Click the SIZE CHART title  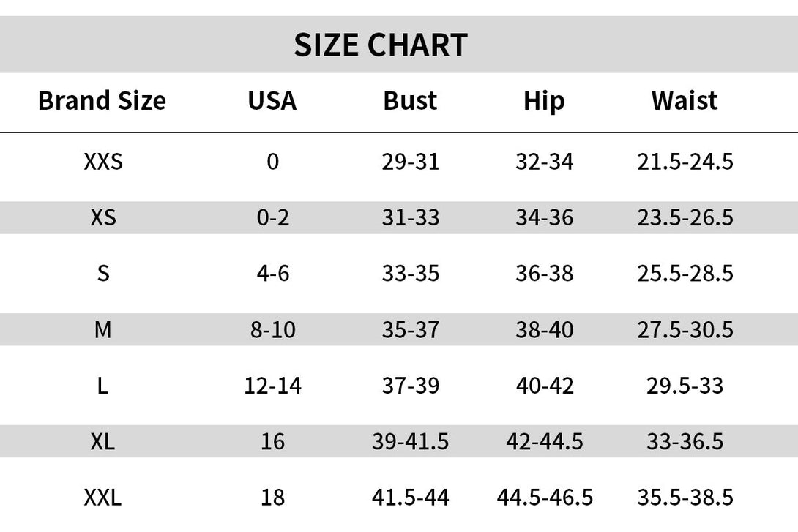coord(380,45)
